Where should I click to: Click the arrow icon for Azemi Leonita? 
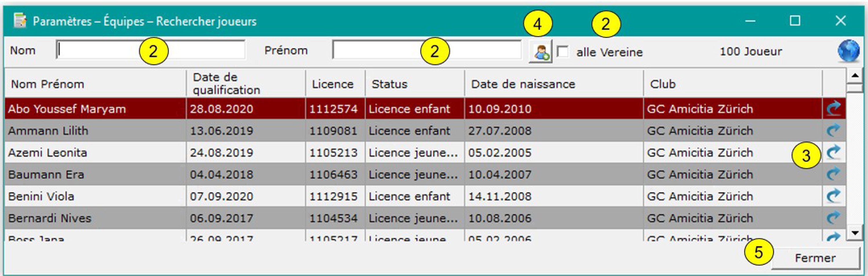(834, 152)
